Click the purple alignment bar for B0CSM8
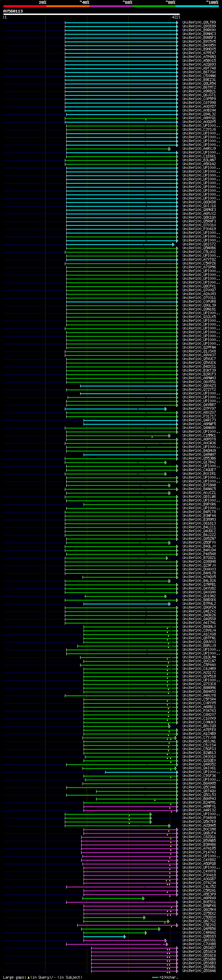The height and width of the screenshot is (980, 222). tap(131, 829)
